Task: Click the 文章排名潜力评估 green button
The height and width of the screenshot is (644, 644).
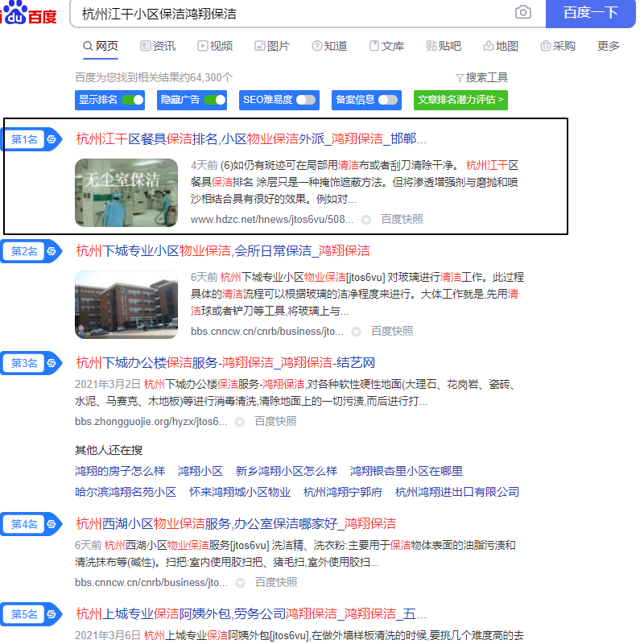Action: click(460, 100)
